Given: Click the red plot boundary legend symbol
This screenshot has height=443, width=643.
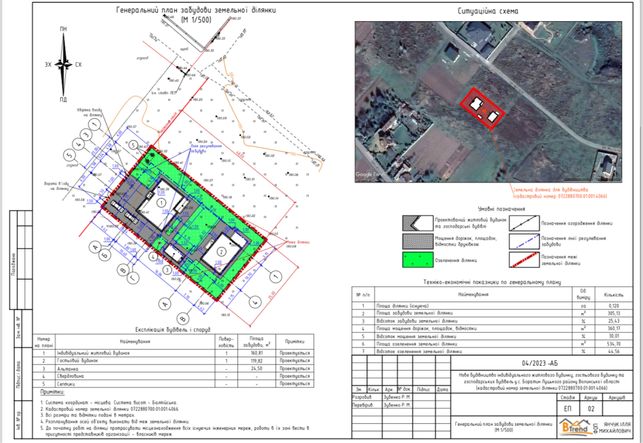Looking at the screenshot, I should 524,260.
